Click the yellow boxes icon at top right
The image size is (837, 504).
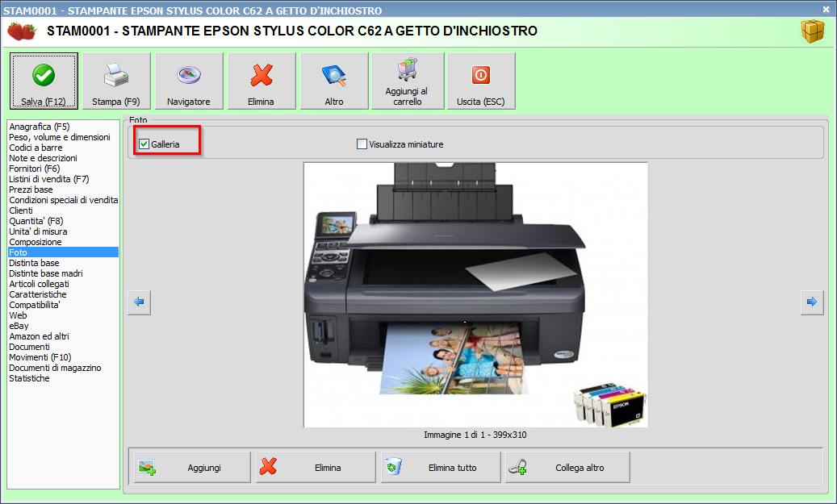tap(813, 31)
